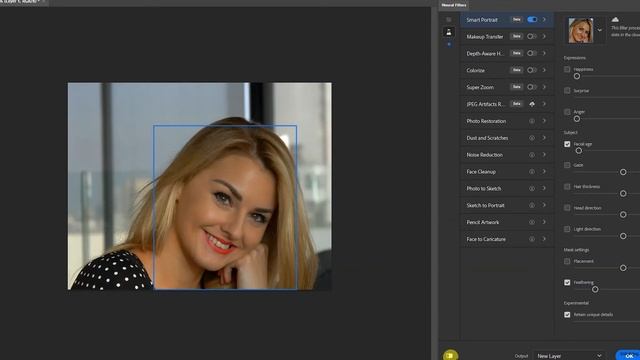Click the blue dot icon in the sidebar
The image size is (640, 360).
pyautogui.click(x=449, y=44)
